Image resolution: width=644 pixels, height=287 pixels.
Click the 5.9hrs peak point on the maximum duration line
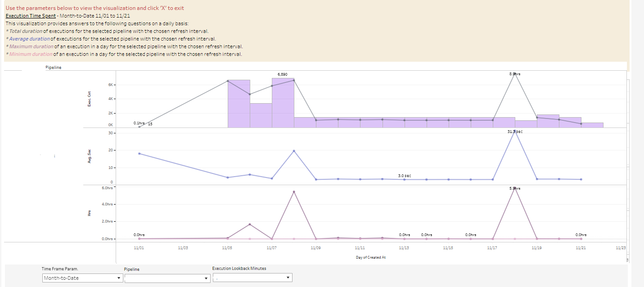515,188
